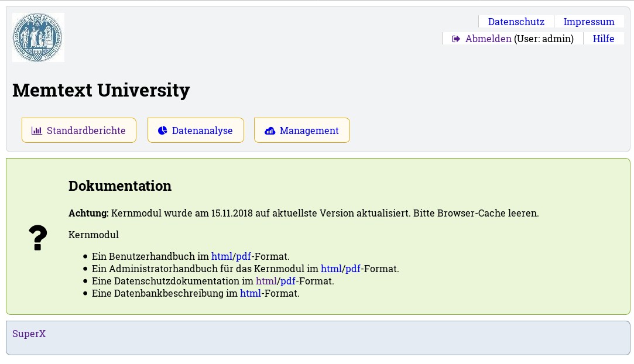The image size is (634, 364).
Task: Download Benutzerhandbuch as pdf
Action: 244,256
